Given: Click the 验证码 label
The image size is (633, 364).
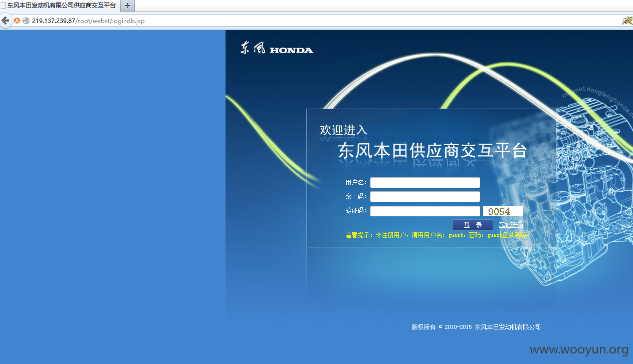Looking at the screenshot, I should click(x=356, y=211).
